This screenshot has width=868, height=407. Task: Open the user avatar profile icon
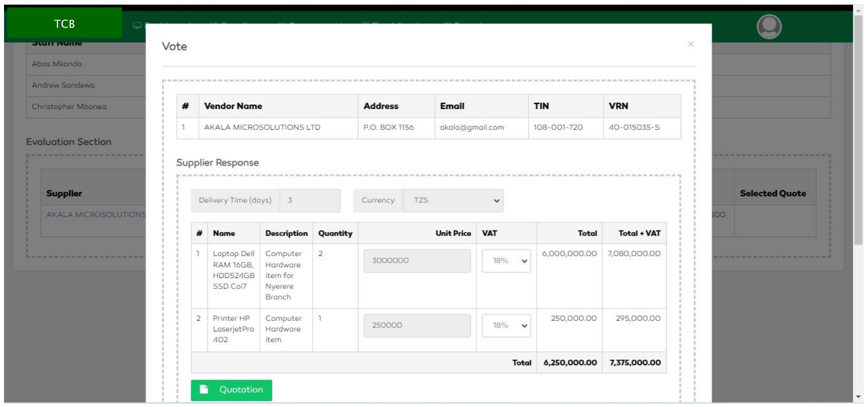click(x=769, y=26)
